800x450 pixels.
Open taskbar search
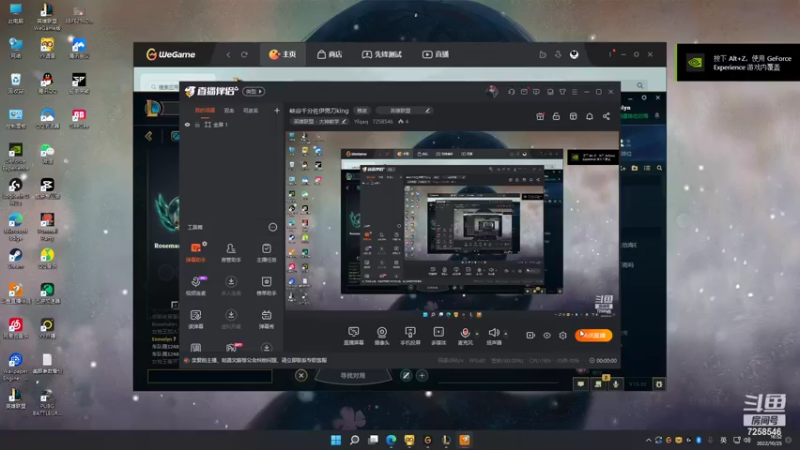(354, 440)
